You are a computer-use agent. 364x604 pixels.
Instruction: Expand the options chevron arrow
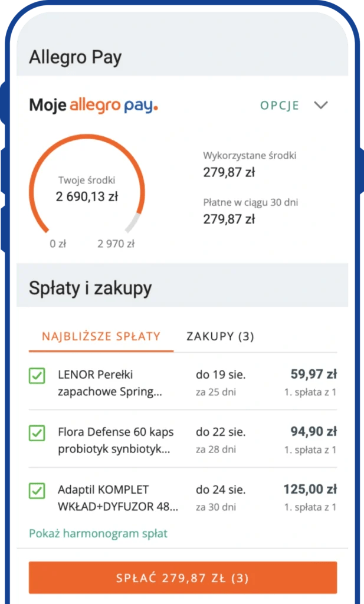click(320, 106)
